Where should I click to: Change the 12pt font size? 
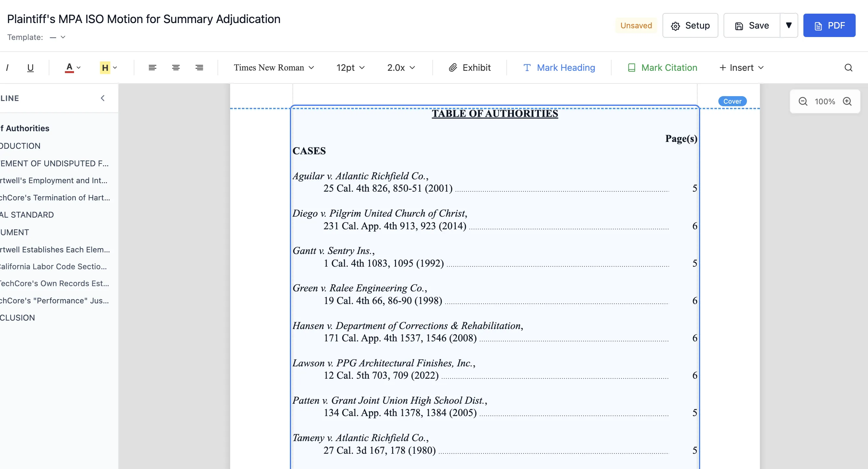351,68
